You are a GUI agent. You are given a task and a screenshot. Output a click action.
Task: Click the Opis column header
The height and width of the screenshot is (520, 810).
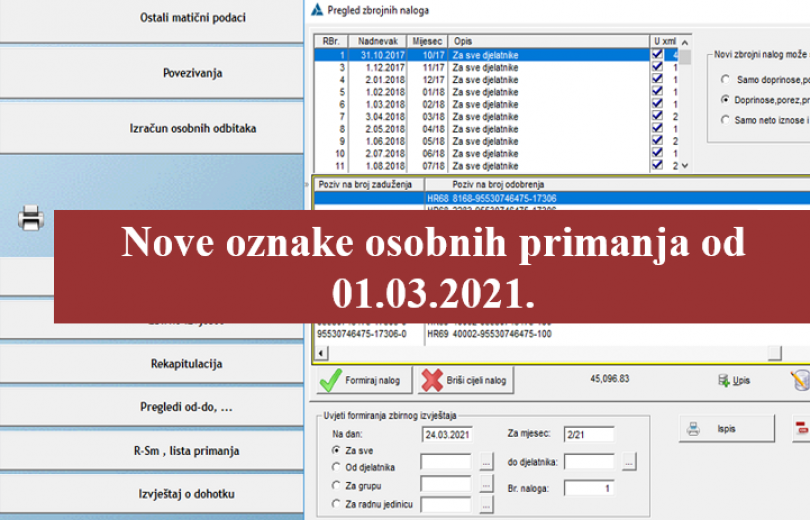tap(549, 41)
